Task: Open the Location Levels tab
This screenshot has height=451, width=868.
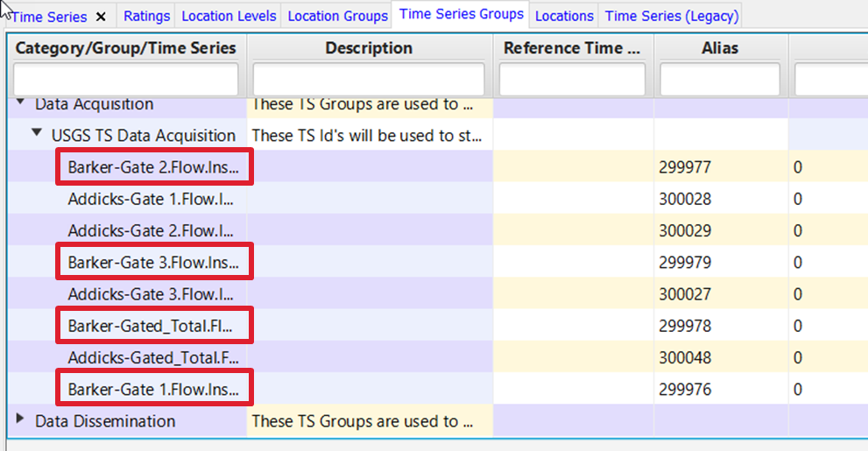Action: click(229, 16)
